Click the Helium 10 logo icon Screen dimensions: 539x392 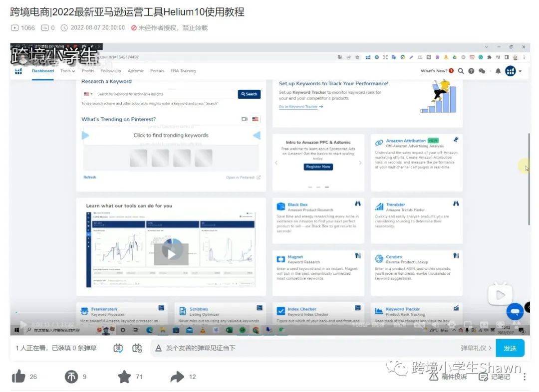[18, 71]
